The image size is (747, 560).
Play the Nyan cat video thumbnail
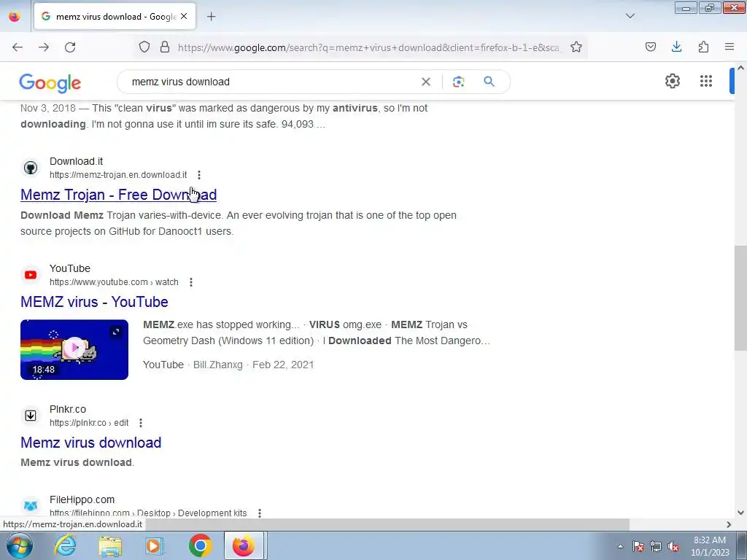tap(74, 349)
